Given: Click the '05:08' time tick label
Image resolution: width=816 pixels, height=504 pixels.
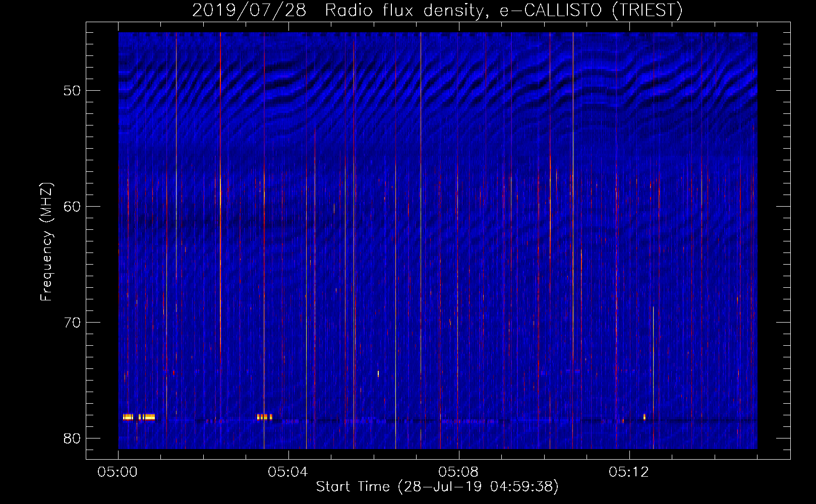Looking at the screenshot, I should (x=458, y=472).
